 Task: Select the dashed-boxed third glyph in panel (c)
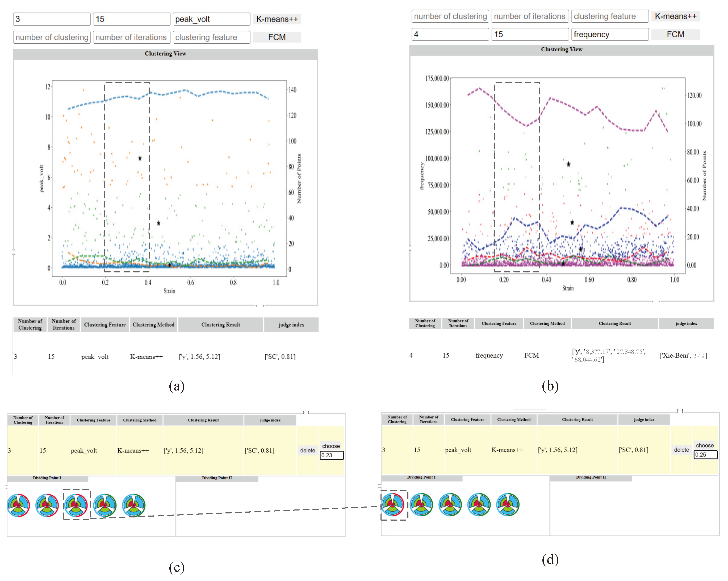pos(76,505)
